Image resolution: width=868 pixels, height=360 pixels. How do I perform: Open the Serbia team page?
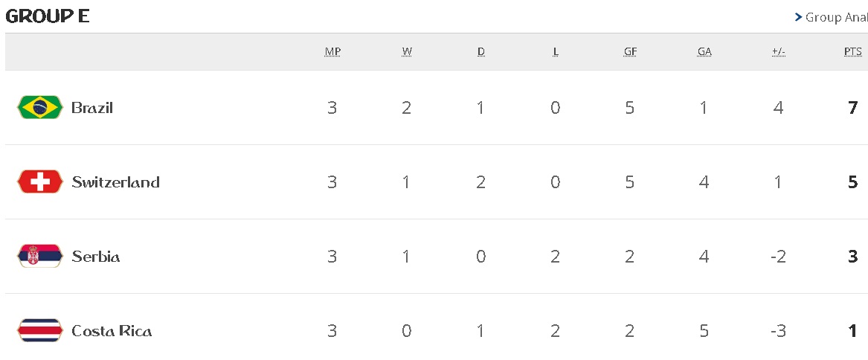point(95,257)
